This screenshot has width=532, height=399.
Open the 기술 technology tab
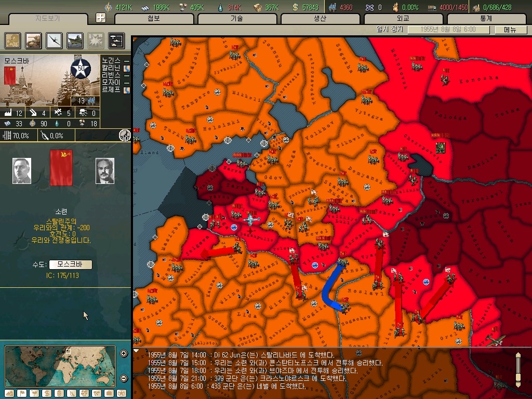pos(237,18)
